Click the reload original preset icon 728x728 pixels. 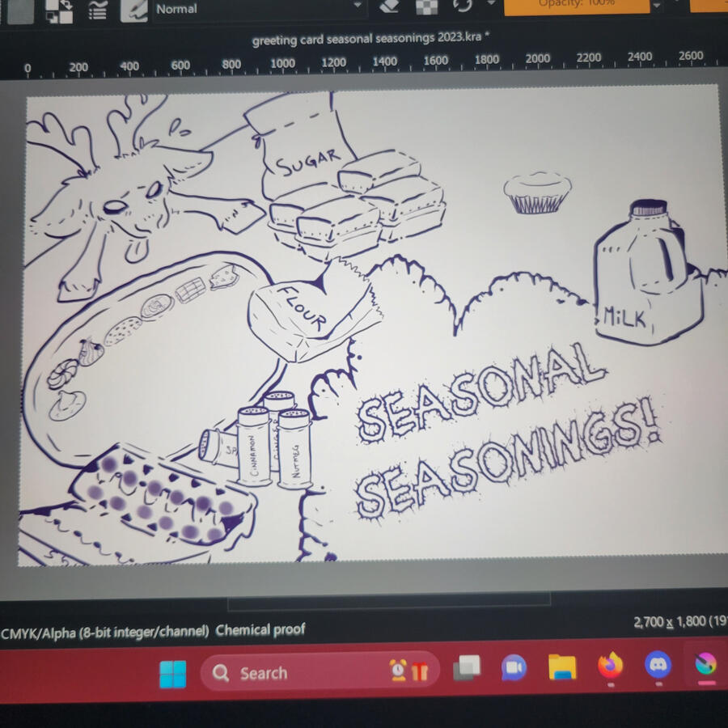[463, 6]
